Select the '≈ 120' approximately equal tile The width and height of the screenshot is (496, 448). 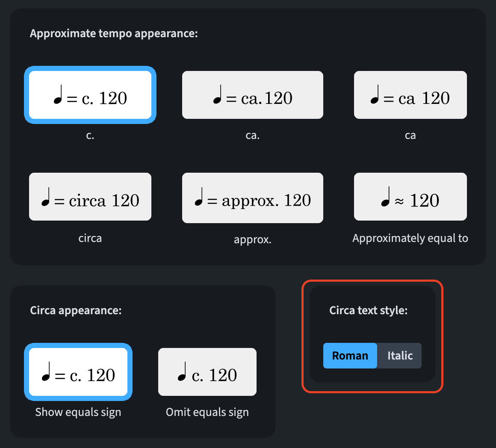pyautogui.click(x=410, y=197)
